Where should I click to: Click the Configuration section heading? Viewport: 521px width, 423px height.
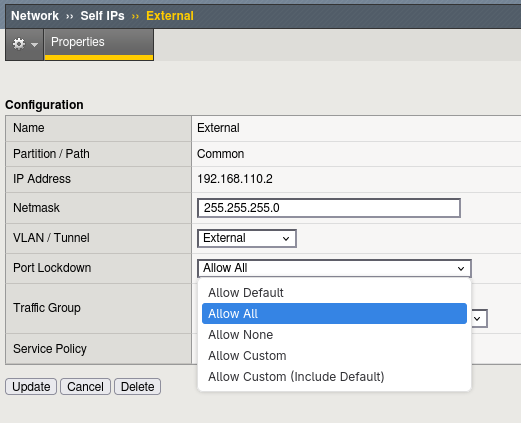[44, 105]
